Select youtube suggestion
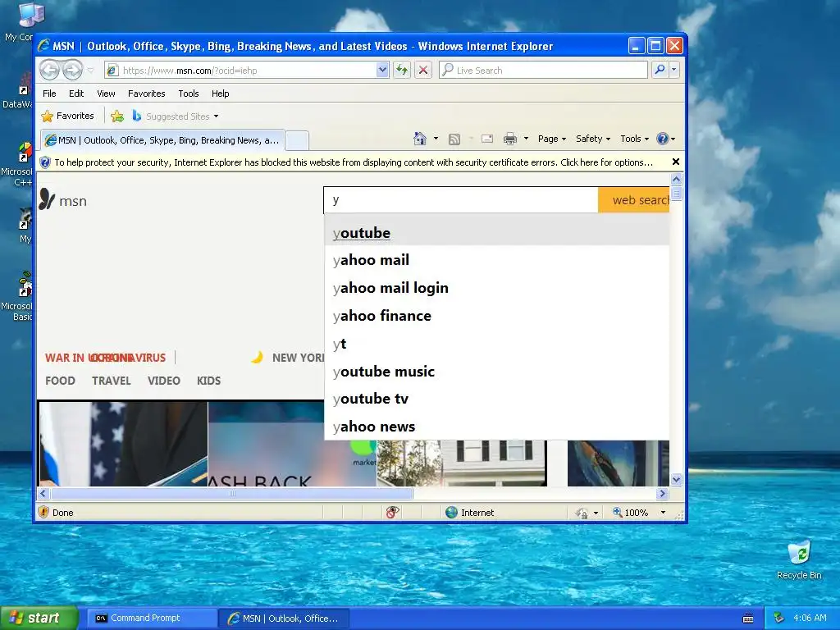 point(496,232)
